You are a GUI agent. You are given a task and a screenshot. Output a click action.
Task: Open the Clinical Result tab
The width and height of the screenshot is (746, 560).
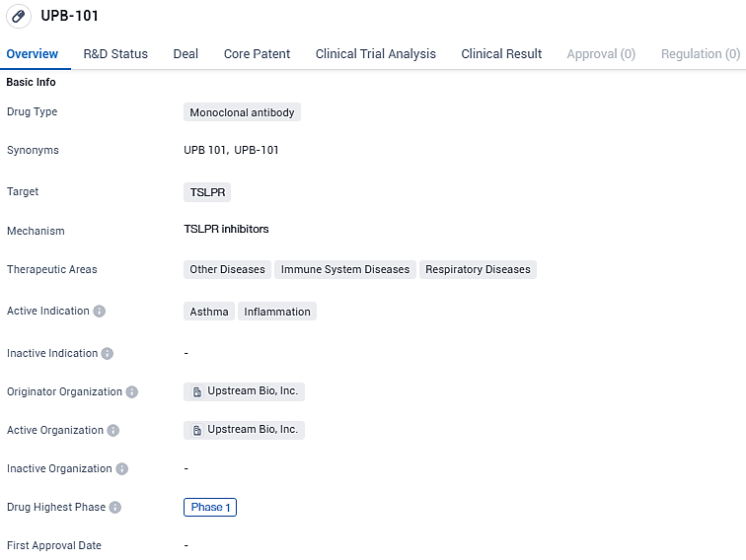tap(501, 54)
